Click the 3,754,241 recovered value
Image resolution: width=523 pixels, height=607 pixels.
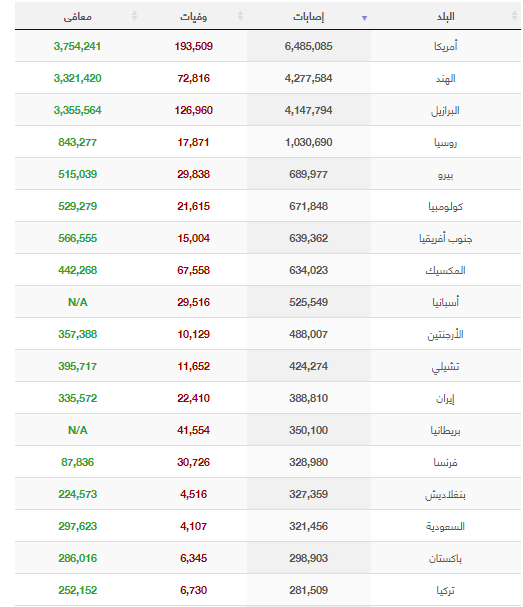77,46
